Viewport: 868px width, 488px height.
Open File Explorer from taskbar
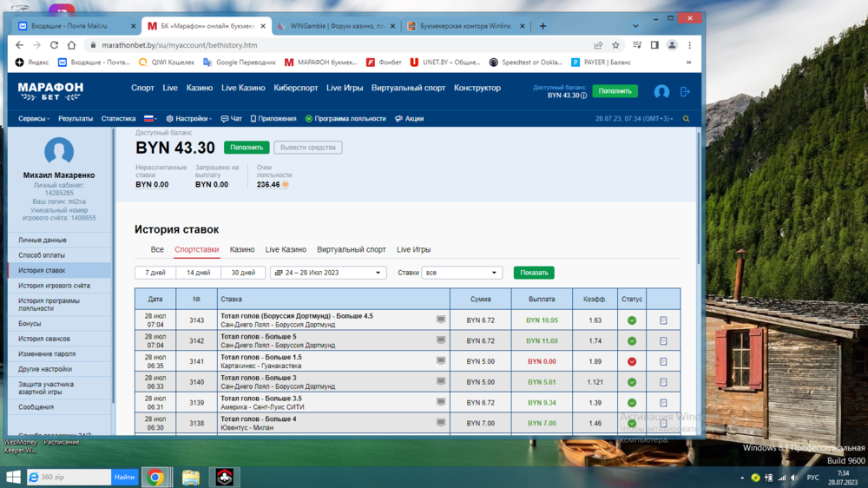[x=190, y=477]
